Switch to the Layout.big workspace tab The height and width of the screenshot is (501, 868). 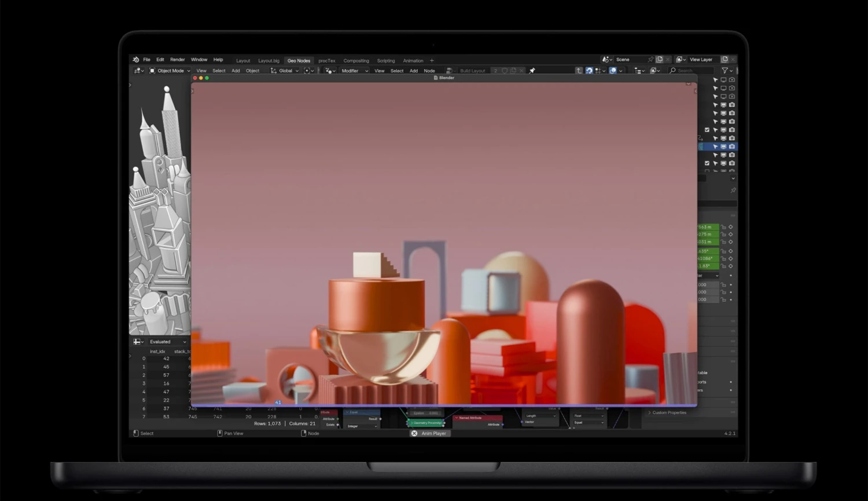pyautogui.click(x=269, y=61)
